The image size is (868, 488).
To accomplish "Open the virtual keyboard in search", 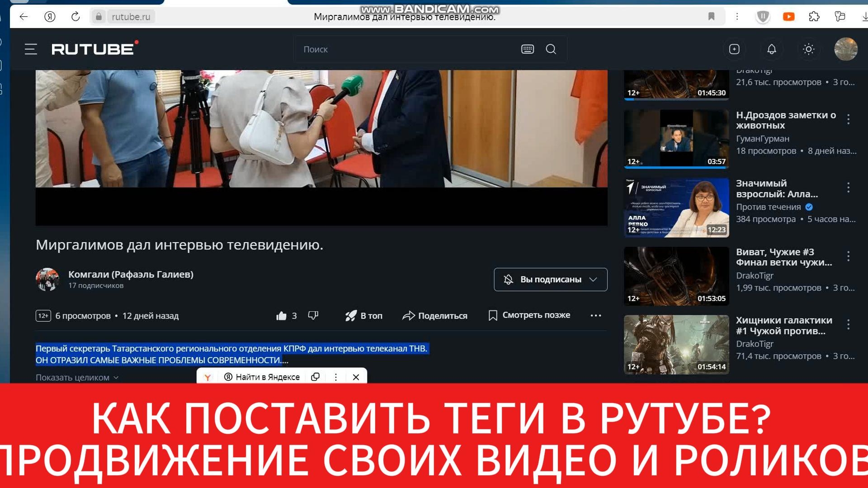I will pyautogui.click(x=528, y=49).
